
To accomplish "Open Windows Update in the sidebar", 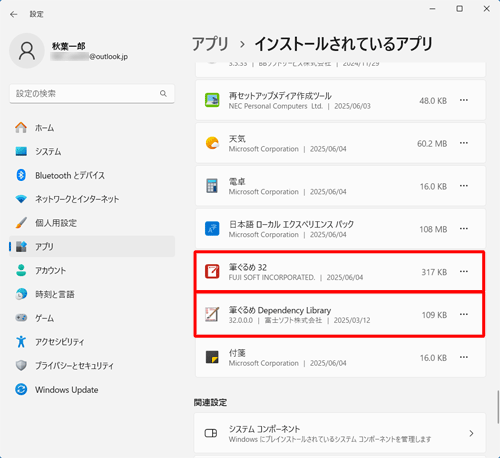I will click(92, 389).
